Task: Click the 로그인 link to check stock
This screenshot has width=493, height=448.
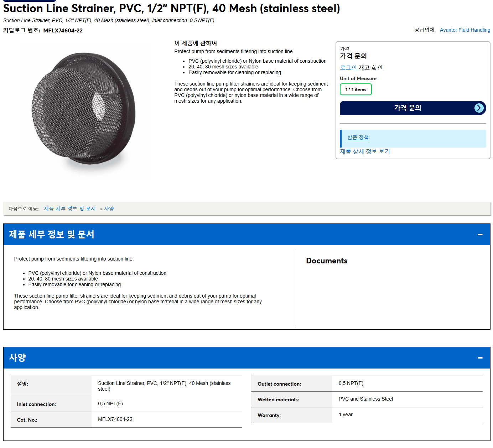Action: [348, 68]
